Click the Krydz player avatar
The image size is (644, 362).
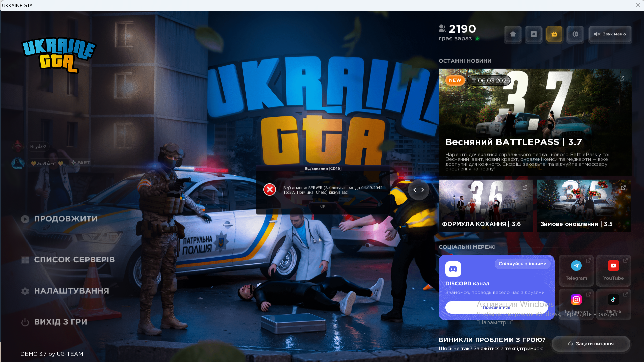pyautogui.click(x=18, y=146)
